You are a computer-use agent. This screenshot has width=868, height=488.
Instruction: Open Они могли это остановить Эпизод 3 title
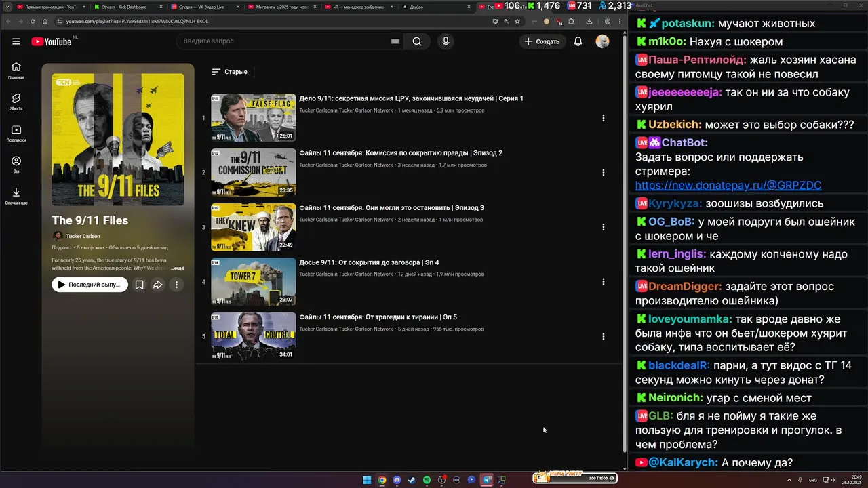(x=391, y=208)
